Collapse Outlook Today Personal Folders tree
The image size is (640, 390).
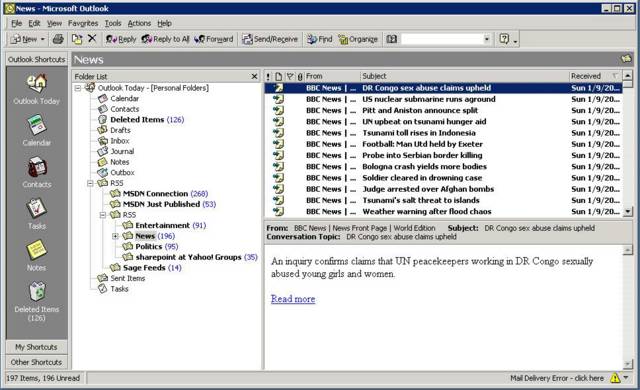[x=78, y=88]
